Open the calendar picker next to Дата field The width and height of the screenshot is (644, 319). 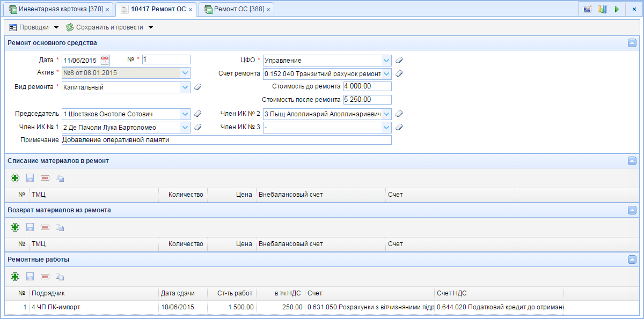[105, 60]
